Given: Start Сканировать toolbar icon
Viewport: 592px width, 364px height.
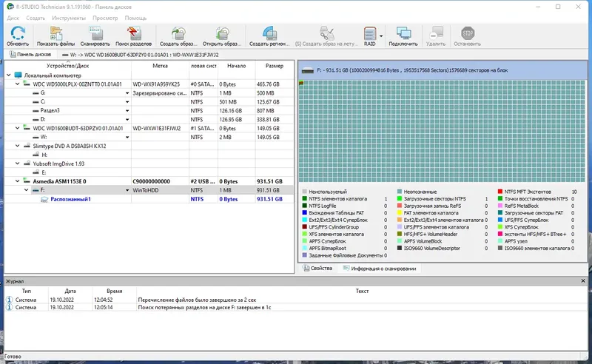Looking at the screenshot, I should [95, 33].
